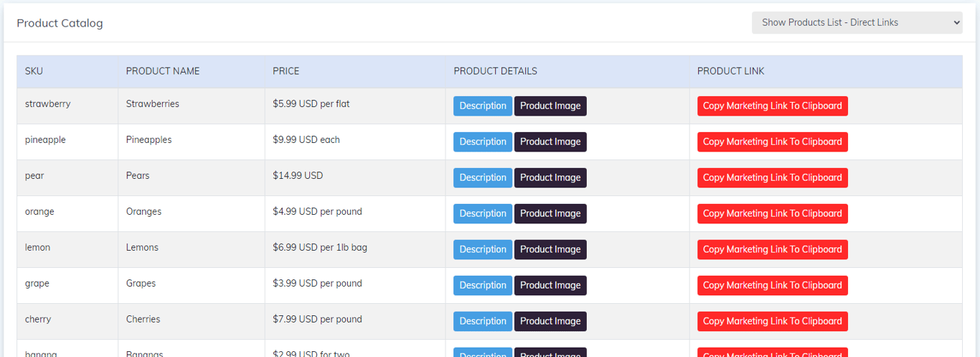The height and width of the screenshot is (357, 980).
Task: Click the $7.99 USD per pound price
Action: (317, 320)
